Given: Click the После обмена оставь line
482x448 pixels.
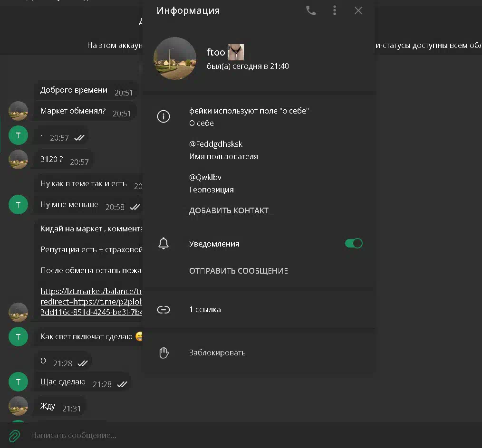Looking at the screenshot, I should point(91,270).
